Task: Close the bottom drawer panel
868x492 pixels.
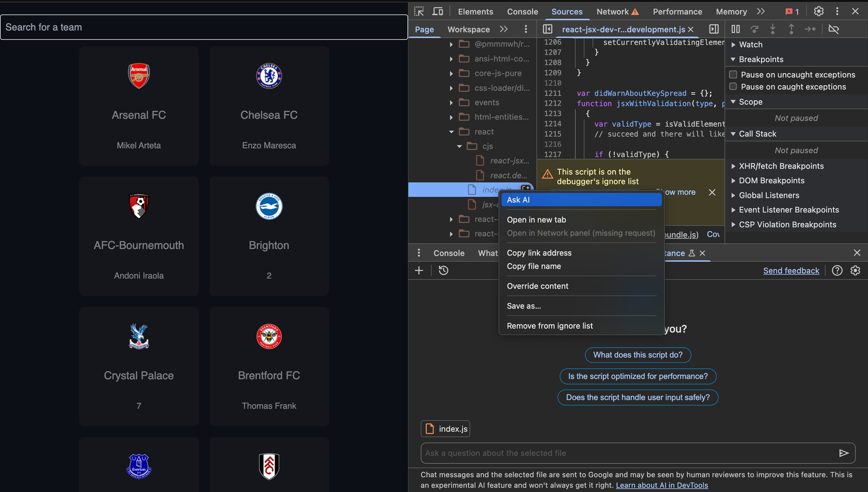Action: tap(857, 253)
